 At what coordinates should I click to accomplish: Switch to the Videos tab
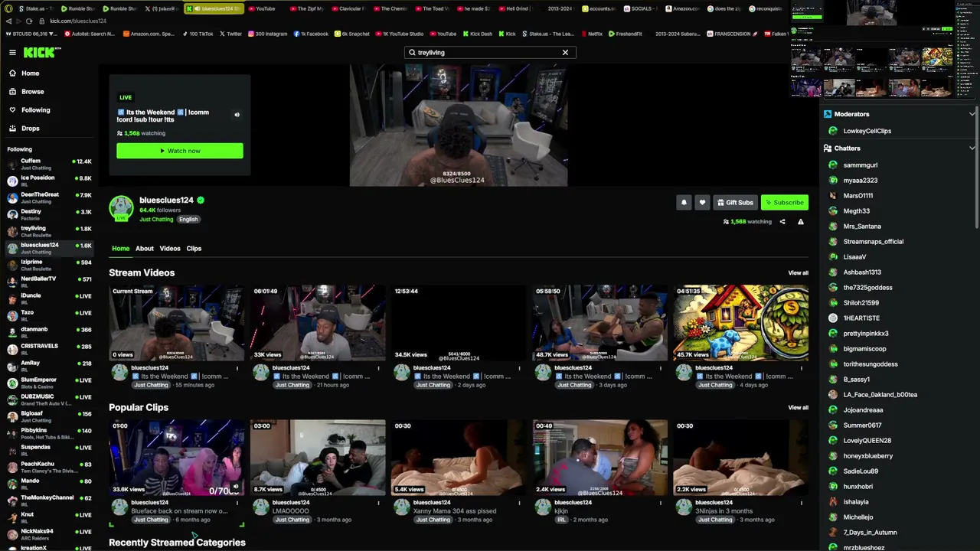[170, 249]
